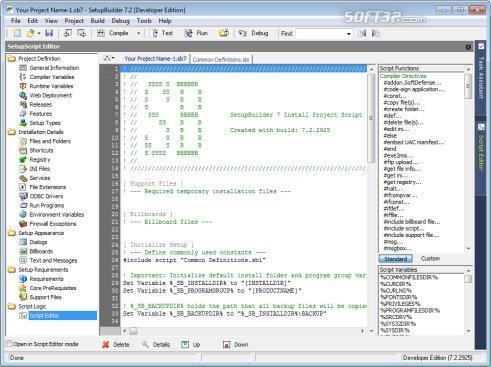The image size is (491, 367).
Task: Click the Up arrow icon button
Action: [x=185, y=344]
